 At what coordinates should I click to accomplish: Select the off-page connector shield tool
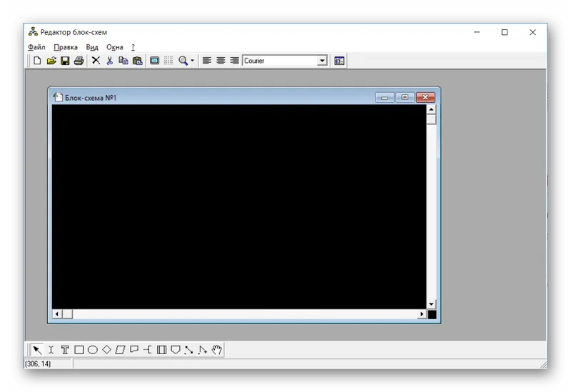pyautogui.click(x=176, y=350)
